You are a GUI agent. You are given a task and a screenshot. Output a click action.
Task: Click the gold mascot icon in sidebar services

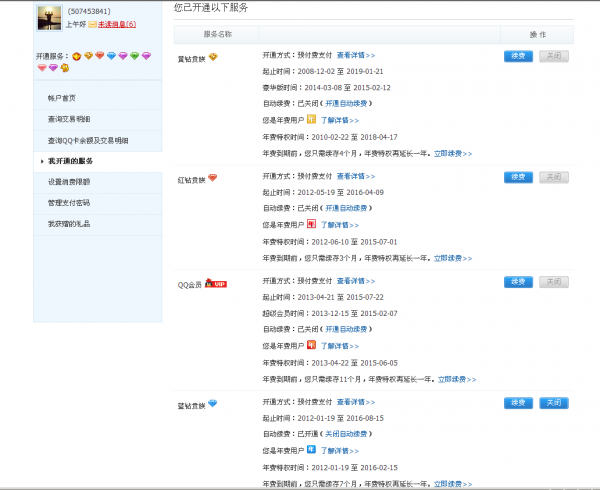(x=65, y=68)
